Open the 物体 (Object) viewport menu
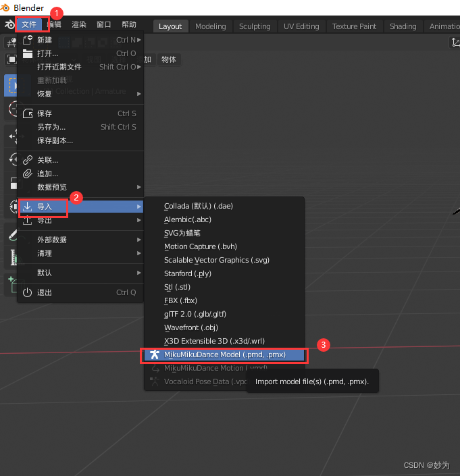Screen dimensions: 460x476 [x=168, y=59]
